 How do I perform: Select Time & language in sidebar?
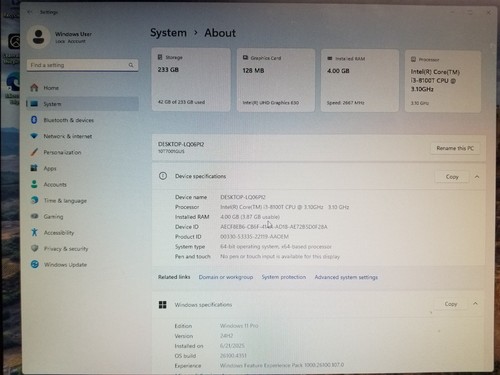(82, 200)
